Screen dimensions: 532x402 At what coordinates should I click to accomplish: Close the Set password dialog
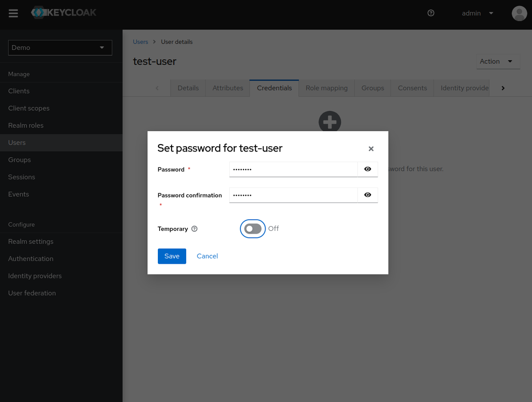(x=371, y=148)
